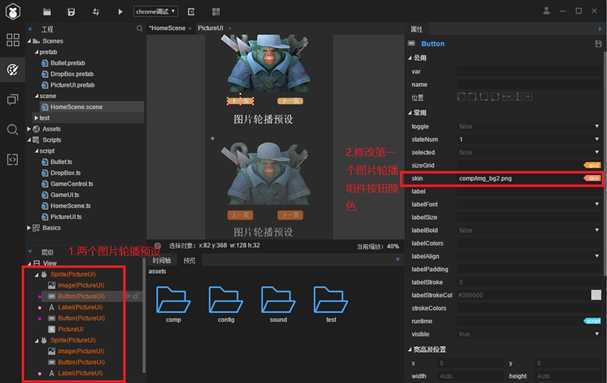The image size is (607, 383).
Task: Open GameControl.ts script
Action: click(x=72, y=184)
